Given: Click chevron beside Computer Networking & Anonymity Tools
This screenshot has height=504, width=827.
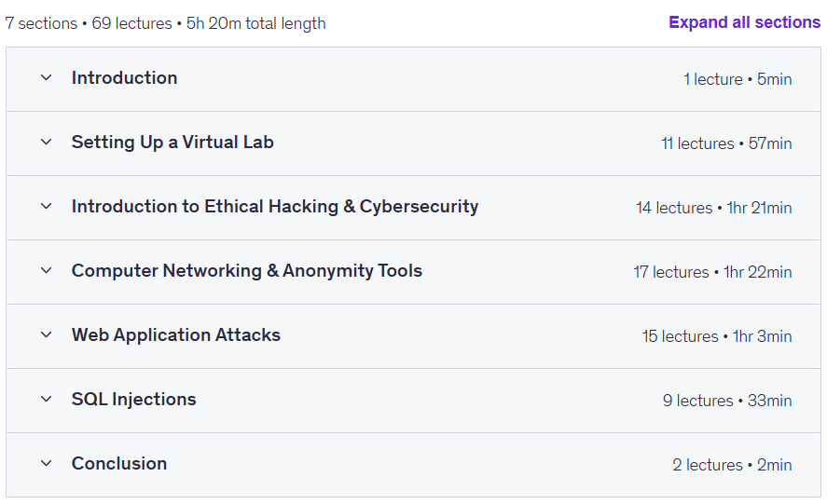Looking at the screenshot, I should [47, 271].
